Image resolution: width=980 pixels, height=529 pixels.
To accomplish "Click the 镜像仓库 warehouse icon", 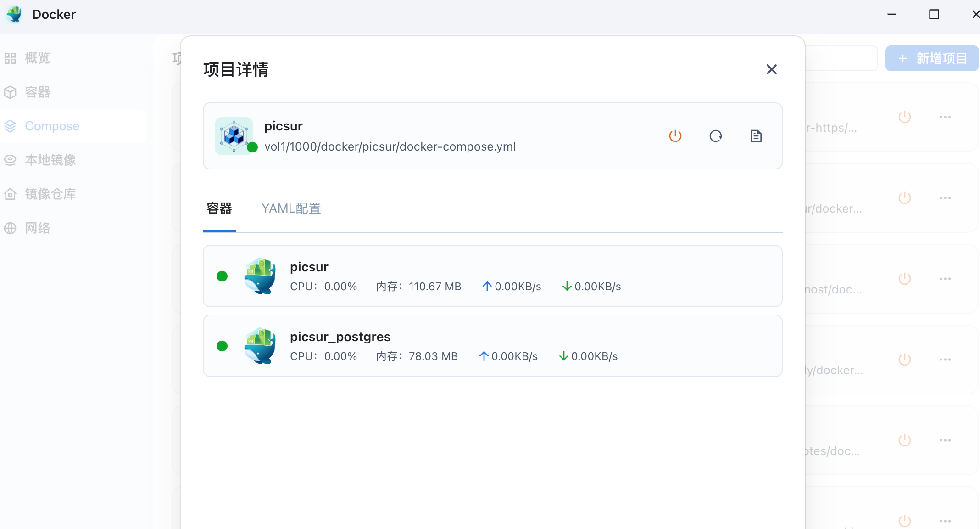I will [x=10, y=194].
